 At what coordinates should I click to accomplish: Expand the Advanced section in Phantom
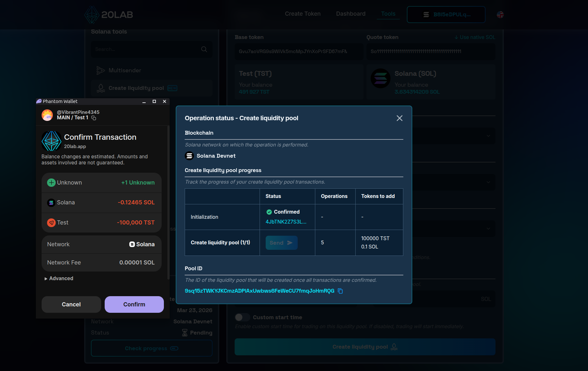[59, 279]
